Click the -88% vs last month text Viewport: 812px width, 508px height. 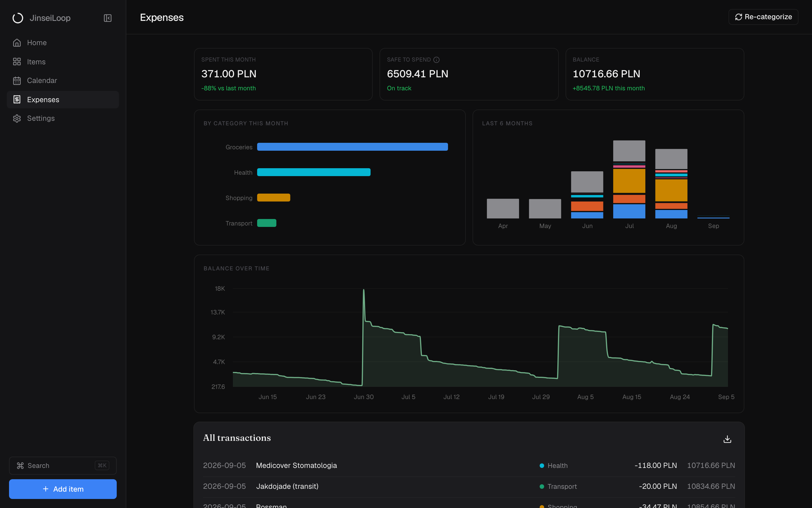click(228, 88)
